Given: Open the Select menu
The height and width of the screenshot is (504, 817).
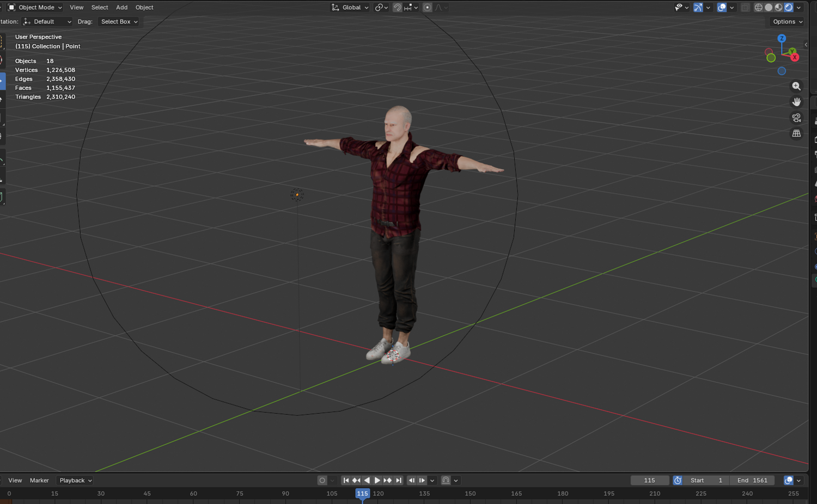Looking at the screenshot, I should pos(100,8).
